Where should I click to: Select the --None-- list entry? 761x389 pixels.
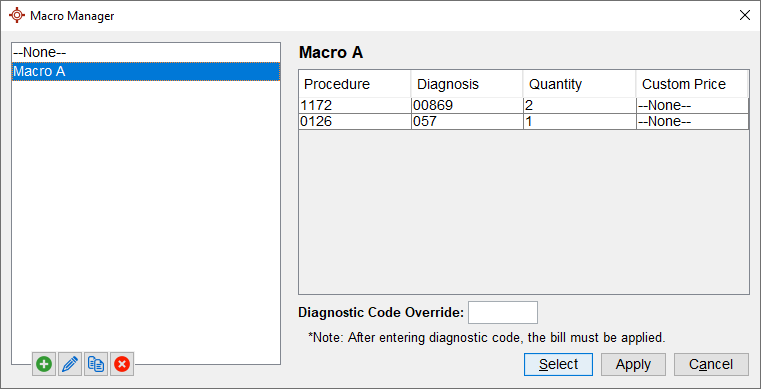[146, 52]
